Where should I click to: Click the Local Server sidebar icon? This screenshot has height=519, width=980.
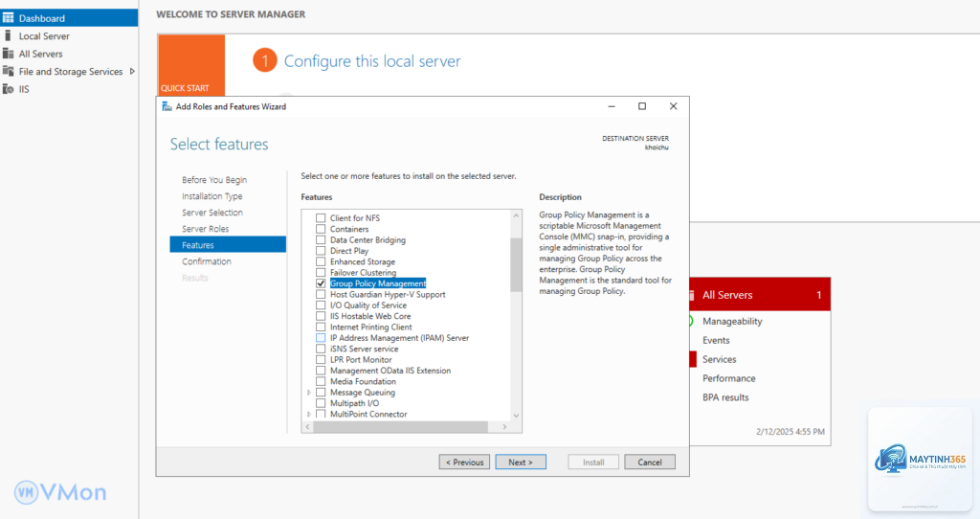coord(8,35)
